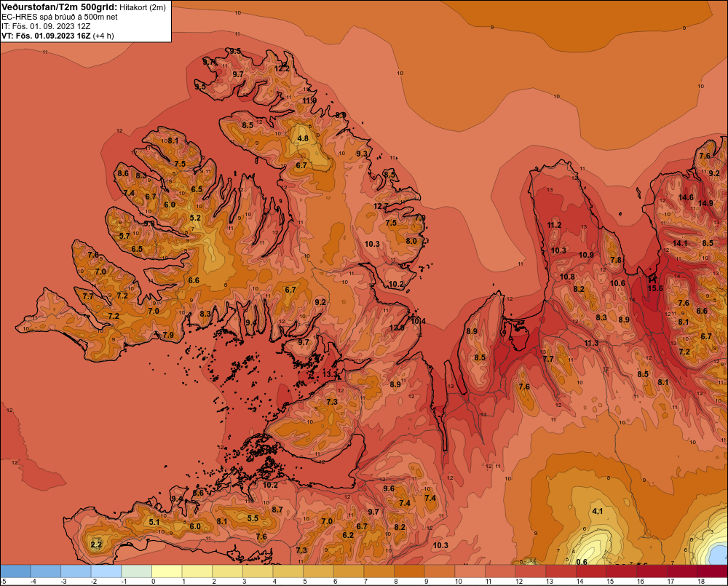Image resolution: width=728 pixels, height=586 pixels.
Task: Click the 12.2 temperature value
Action: (x=281, y=68)
